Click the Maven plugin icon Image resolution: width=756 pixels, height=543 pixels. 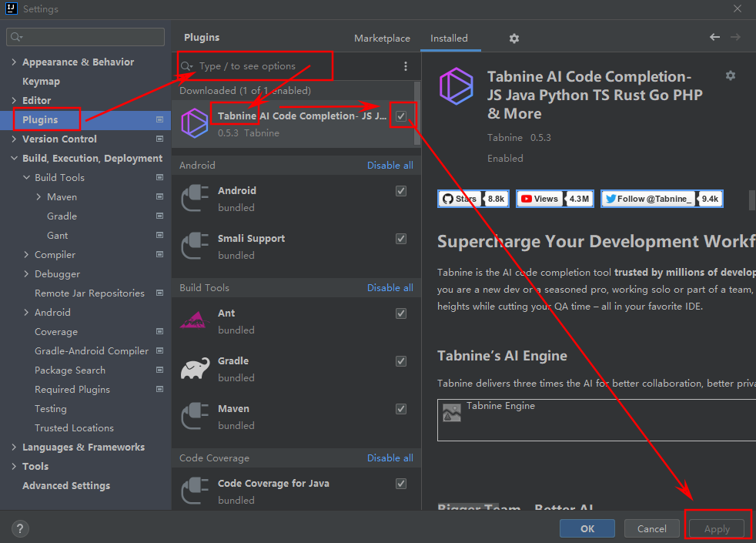pyautogui.click(x=195, y=416)
